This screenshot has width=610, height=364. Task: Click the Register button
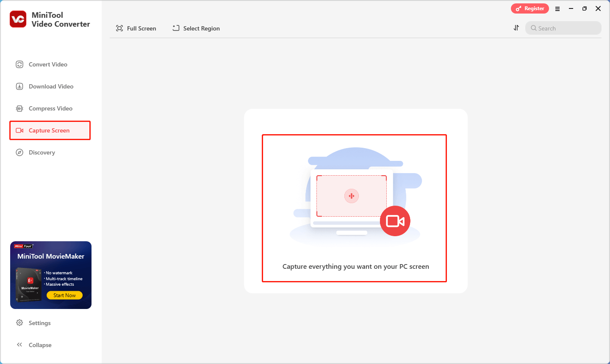click(530, 8)
